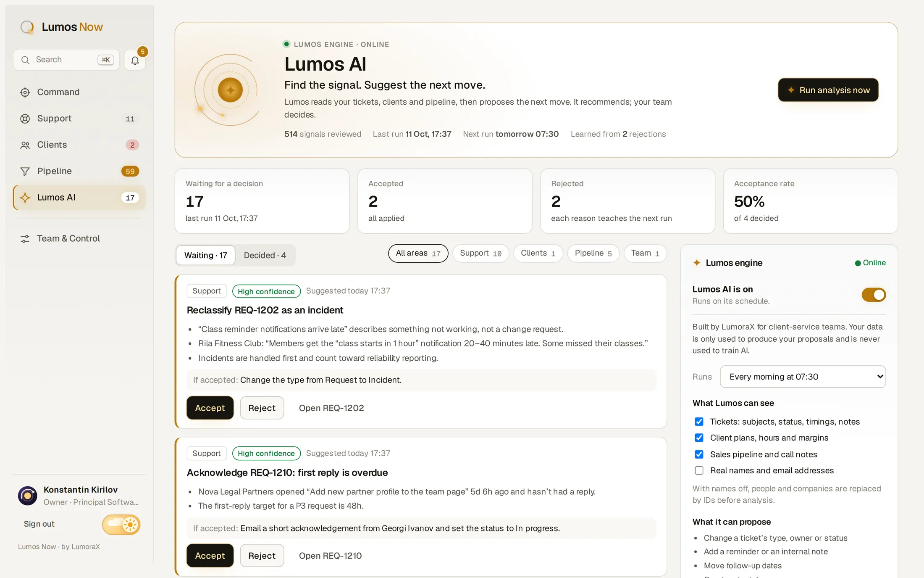Click Run analysis now button
The height and width of the screenshot is (578, 924).
click(x=828, y=90)
